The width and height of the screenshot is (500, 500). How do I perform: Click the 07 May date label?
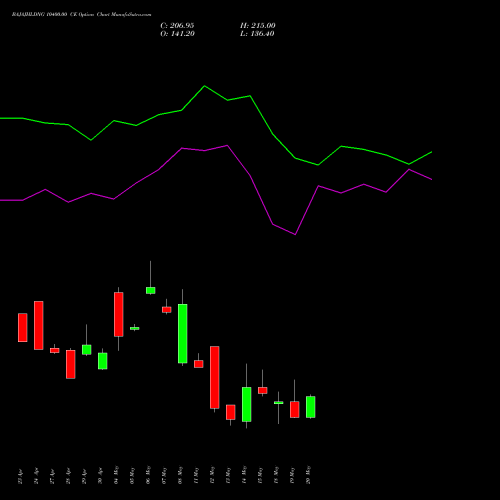pos(164,476)
